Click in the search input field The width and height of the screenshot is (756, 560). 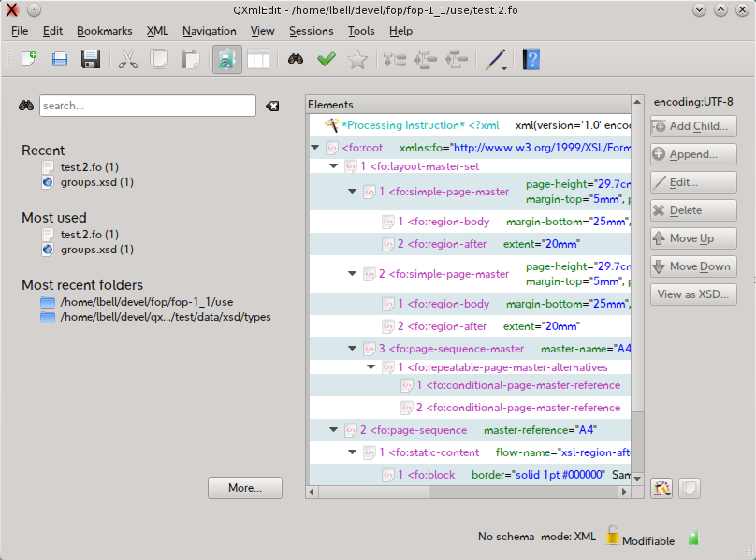point(148,106)
